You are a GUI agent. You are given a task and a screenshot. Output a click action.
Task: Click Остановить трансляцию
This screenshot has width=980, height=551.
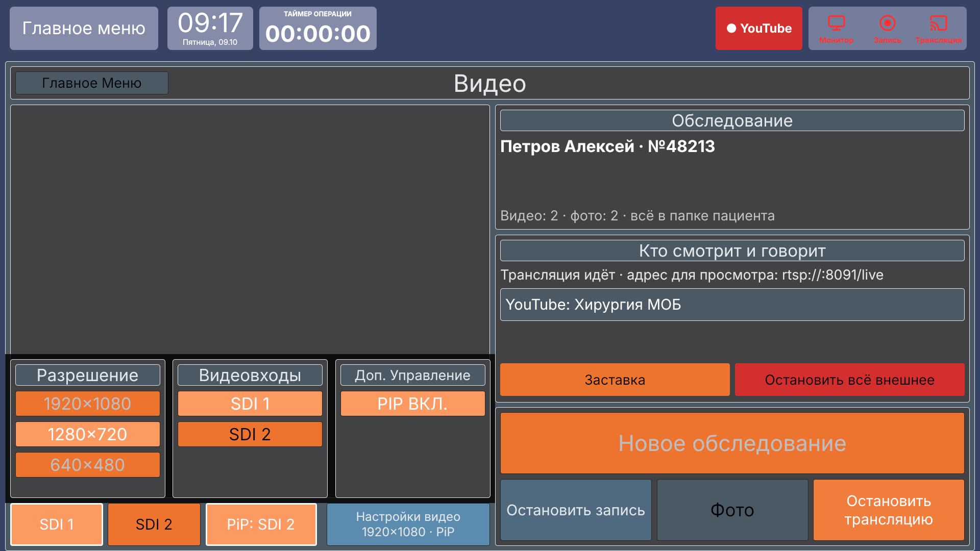pyautogui.click(x=889, y=510)
